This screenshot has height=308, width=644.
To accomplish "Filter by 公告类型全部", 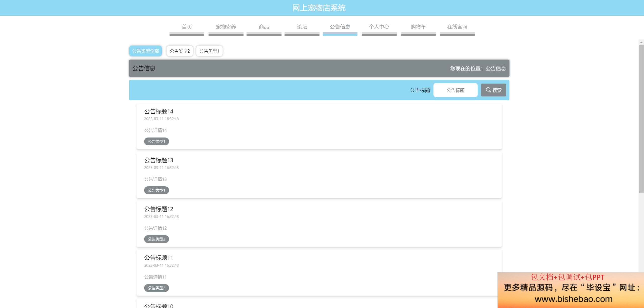I will click(x=146, y=51).
